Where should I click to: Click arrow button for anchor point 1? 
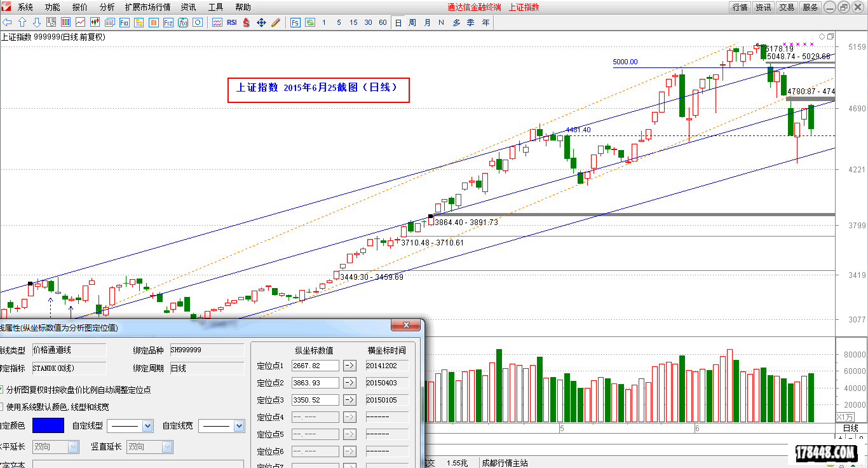tap(349, 366)
